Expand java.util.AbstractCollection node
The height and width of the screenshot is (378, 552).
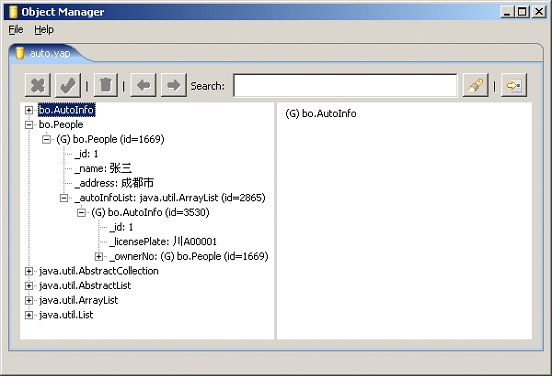tap(29, 271)
